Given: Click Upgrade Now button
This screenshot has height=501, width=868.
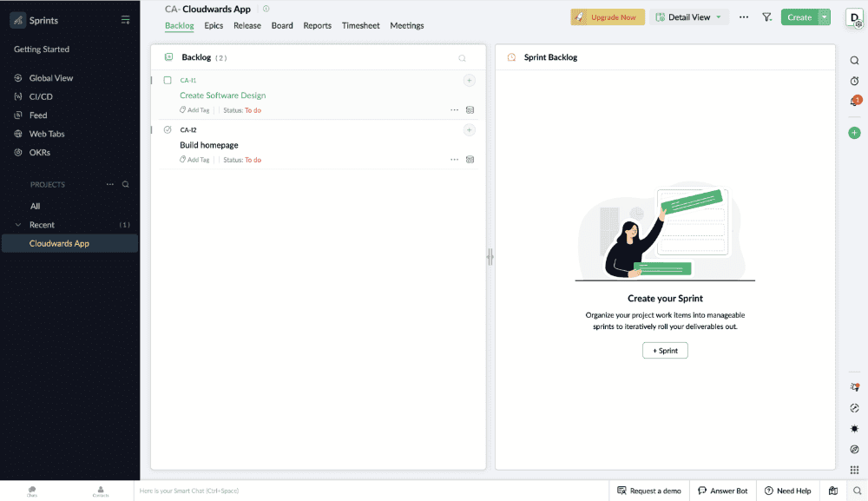Looking at the screenshot, I should (608, 17).
